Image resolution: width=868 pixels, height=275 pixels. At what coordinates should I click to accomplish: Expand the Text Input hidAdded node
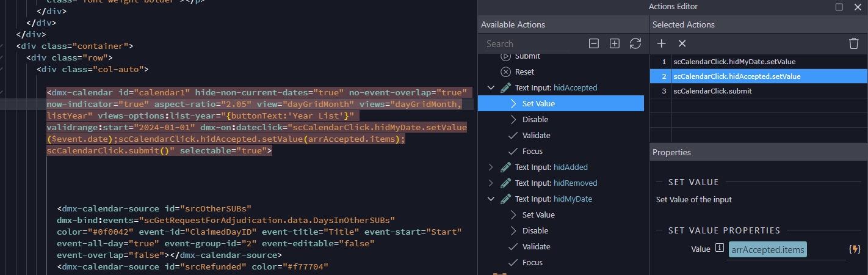click(491, 167)
